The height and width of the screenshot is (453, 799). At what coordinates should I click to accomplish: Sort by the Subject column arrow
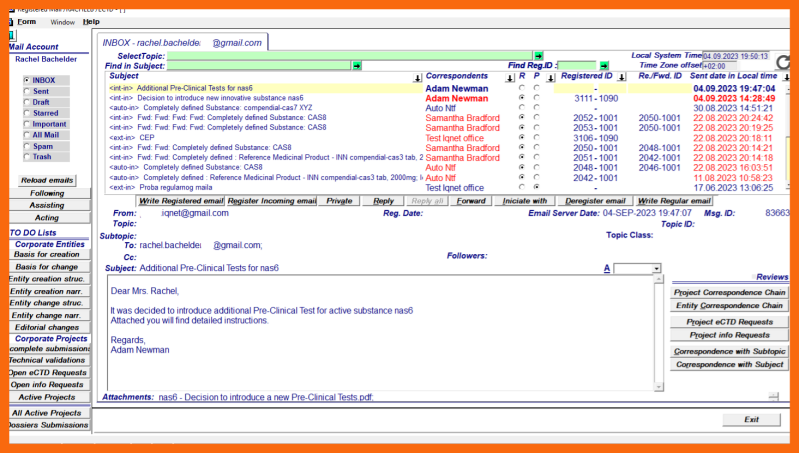point(417,77)
